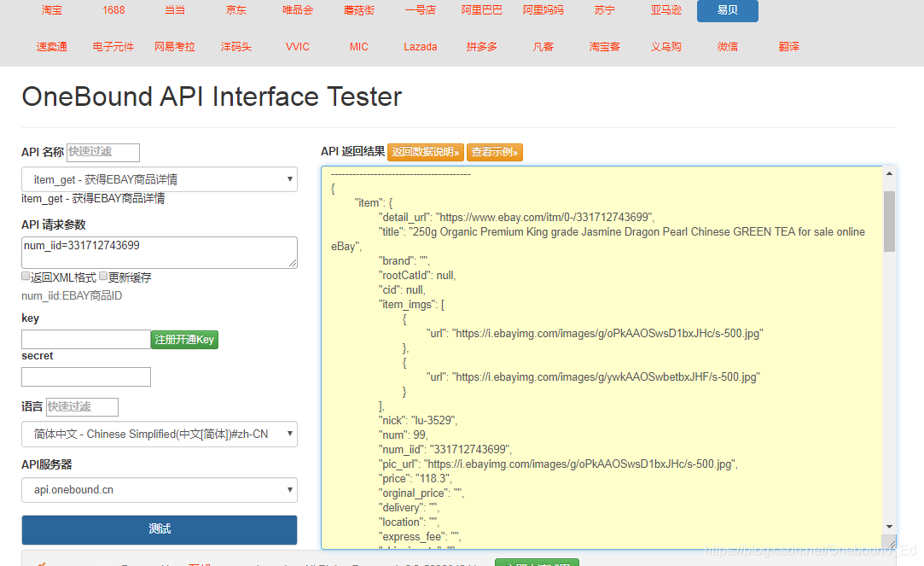Click the detail_url line in results
The image size is (924, 566).
pyautogui.click(x=517, y=217)
